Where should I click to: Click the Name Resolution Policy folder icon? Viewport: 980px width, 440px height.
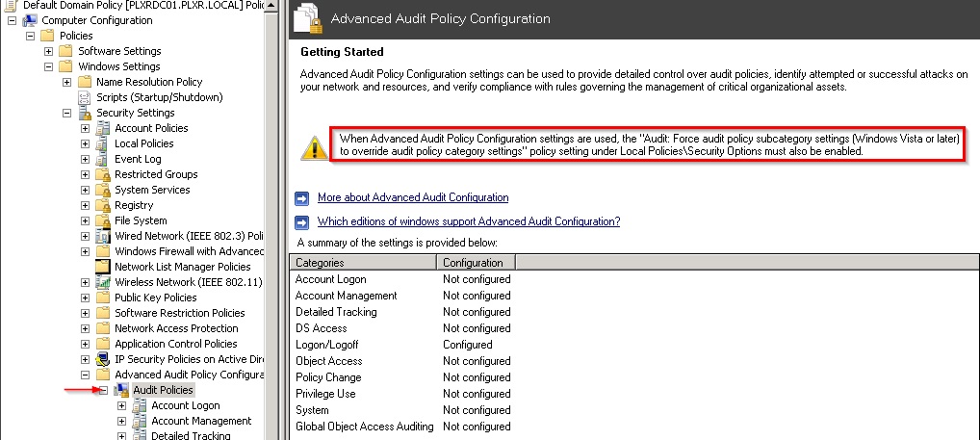pyautogui.click(x=85, y=82)
